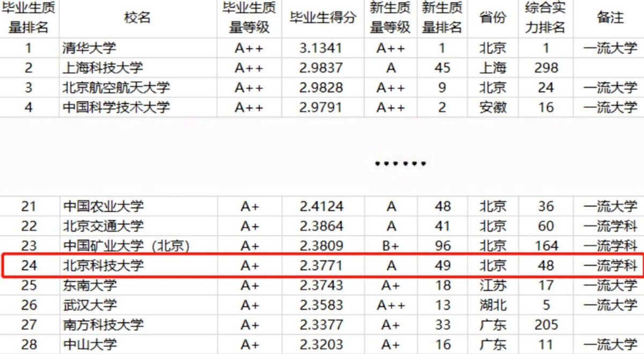Click the 综合实力排名 column header
This screenshot has height=354, width=644.
(x=546, y=17)
